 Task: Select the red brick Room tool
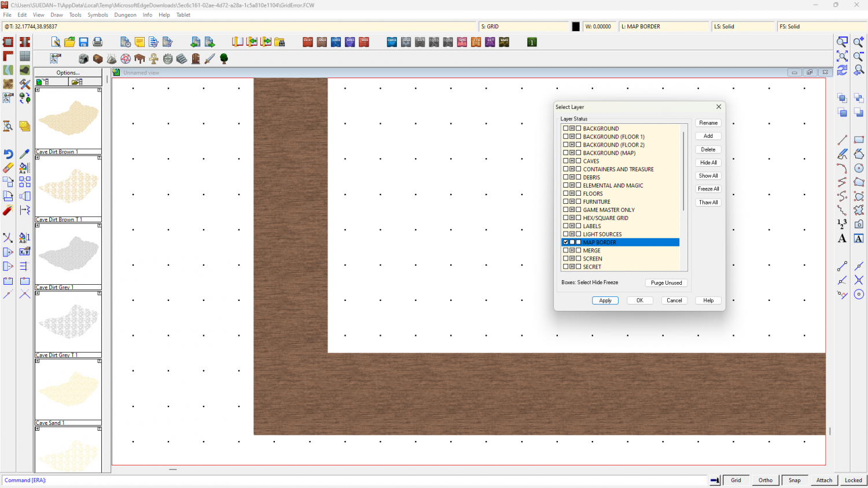click(8, 42)
